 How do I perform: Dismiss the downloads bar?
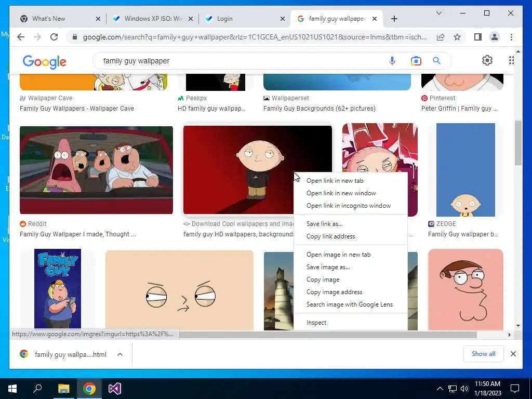pyautogui.click(x=513, y=354)
